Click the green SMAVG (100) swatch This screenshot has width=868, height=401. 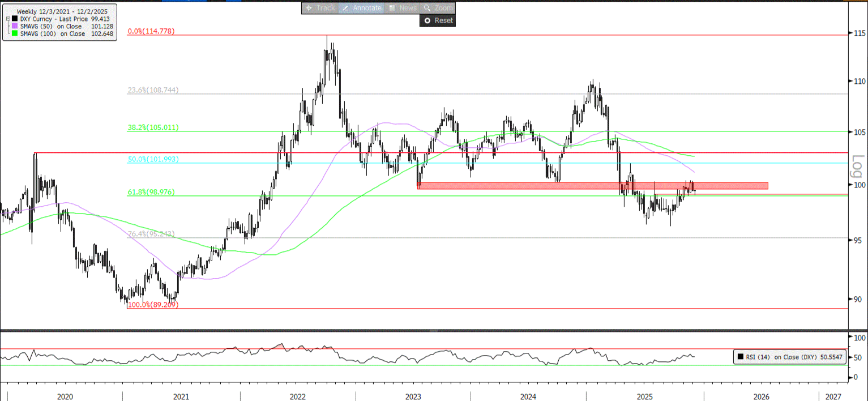pyautogui.click(x=15, y=34)
